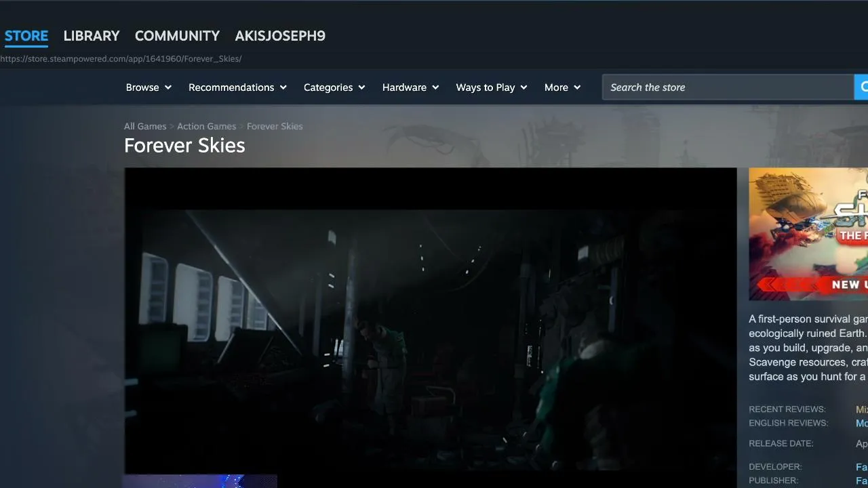Open the STORE tab

[x=26, y=36]
